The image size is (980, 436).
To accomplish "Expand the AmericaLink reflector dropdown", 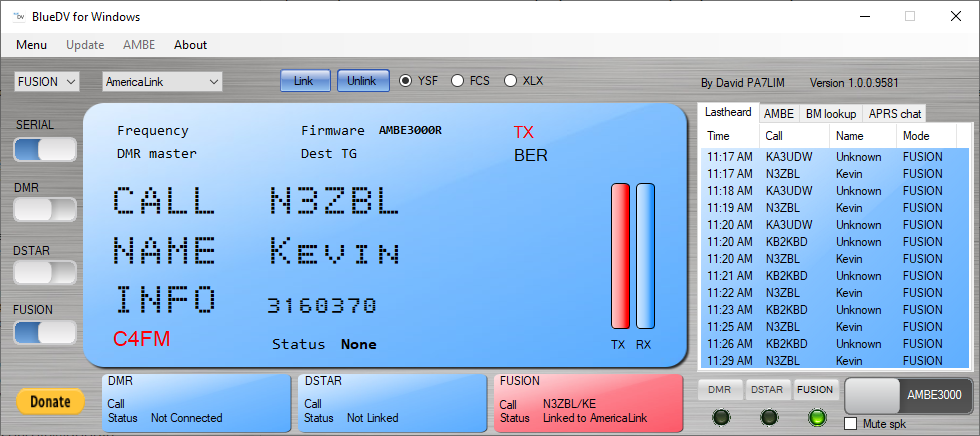I will pos(161,82).
